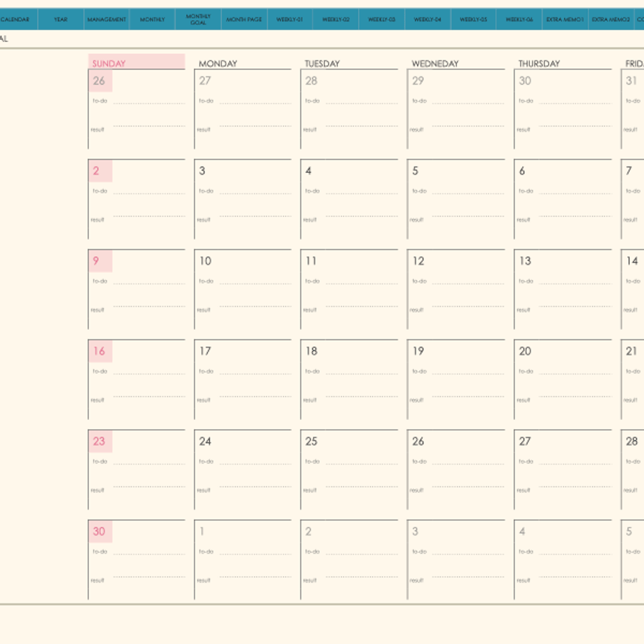
Task: Click the result line under Sunday 23
Action: point(149,486)
